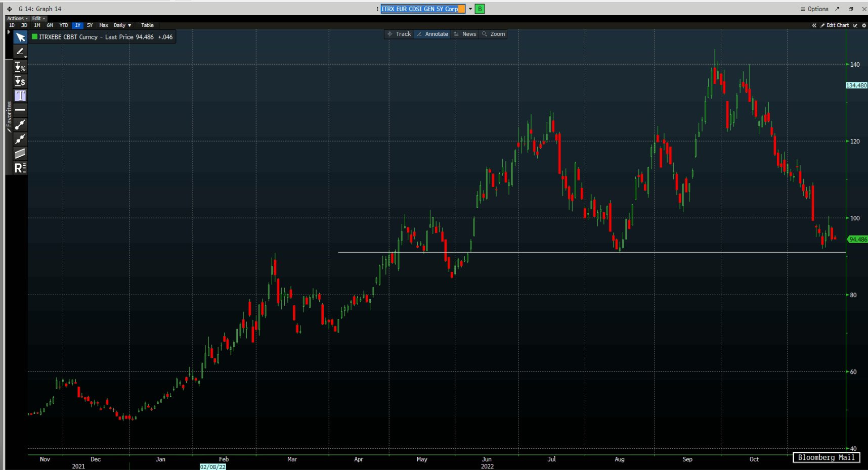Viewport: 868px width, 470px height.
Task: Click the Zoom button
Action: pos(494,34)
